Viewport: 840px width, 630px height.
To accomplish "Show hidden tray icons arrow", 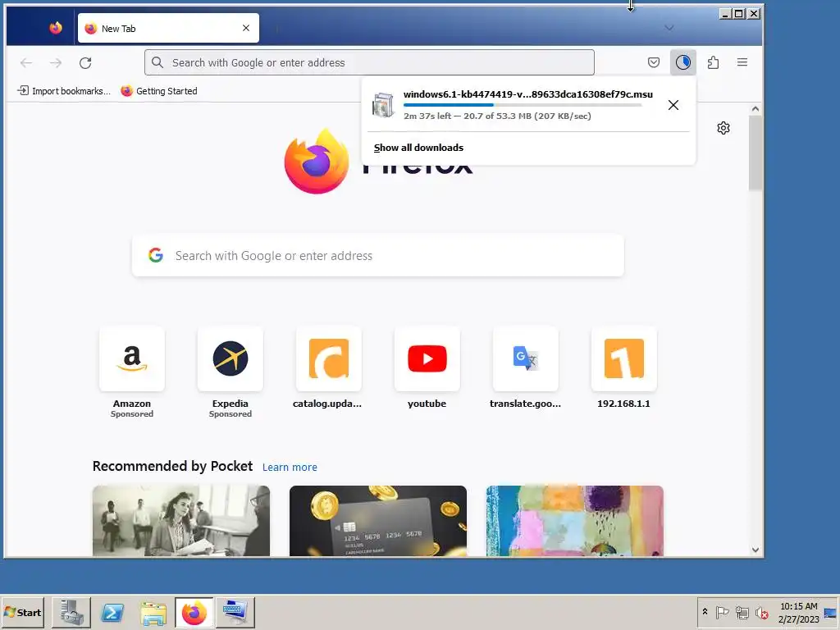I will click(705, 612).
